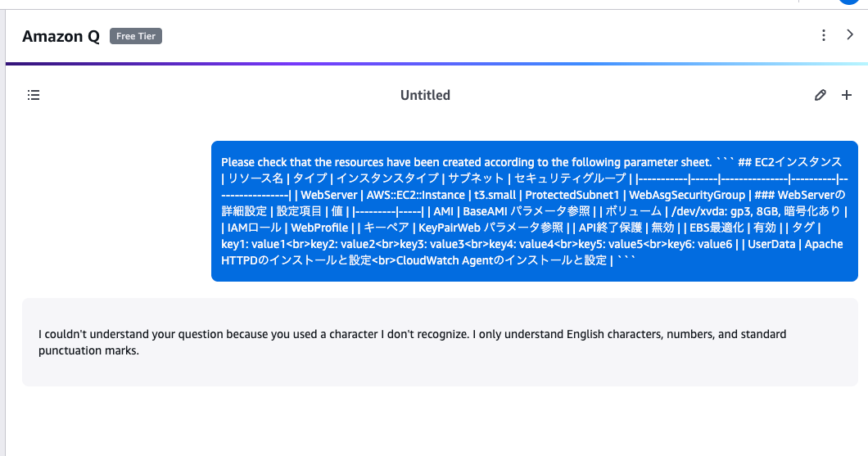Select the Untitled conversation title

[425, 95]
